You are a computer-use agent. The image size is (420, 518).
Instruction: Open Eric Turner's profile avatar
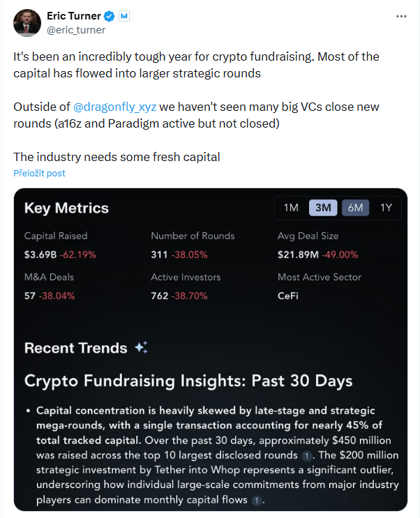click(x=27, y=22)
